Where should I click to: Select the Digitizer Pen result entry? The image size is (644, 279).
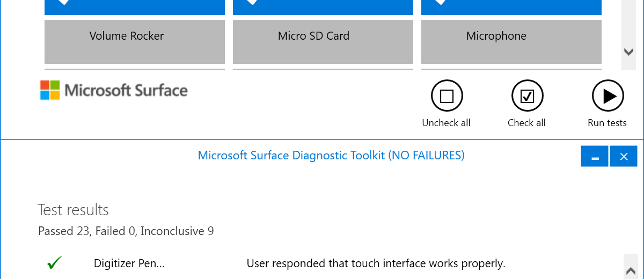coord(129,263)
